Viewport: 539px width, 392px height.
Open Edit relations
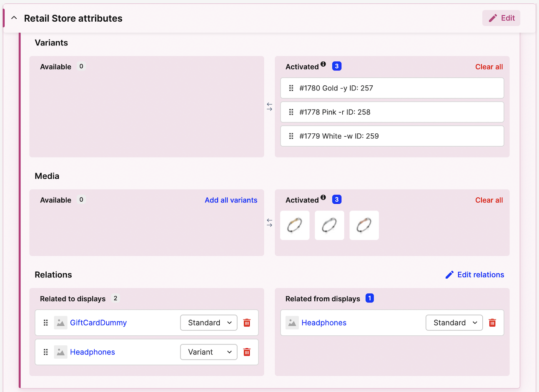coord(475,275)
